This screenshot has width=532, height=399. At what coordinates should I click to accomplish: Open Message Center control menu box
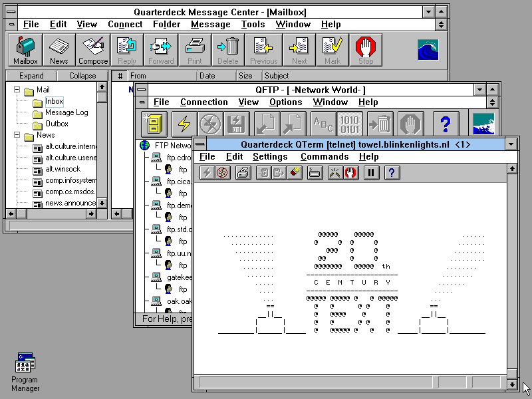[x=11, y=12]
